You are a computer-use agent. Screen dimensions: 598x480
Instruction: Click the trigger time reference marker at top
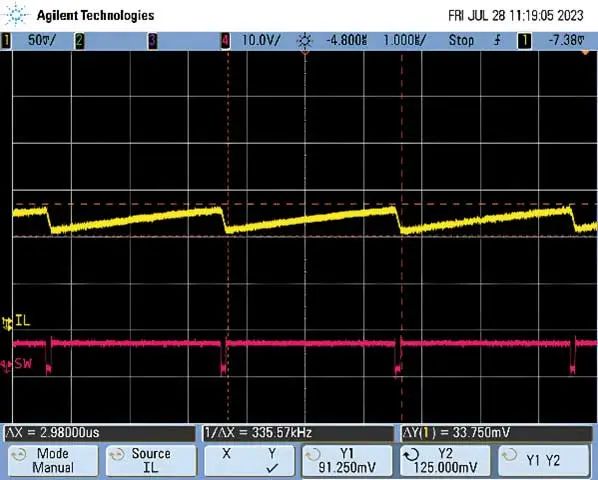coord(305,53)
